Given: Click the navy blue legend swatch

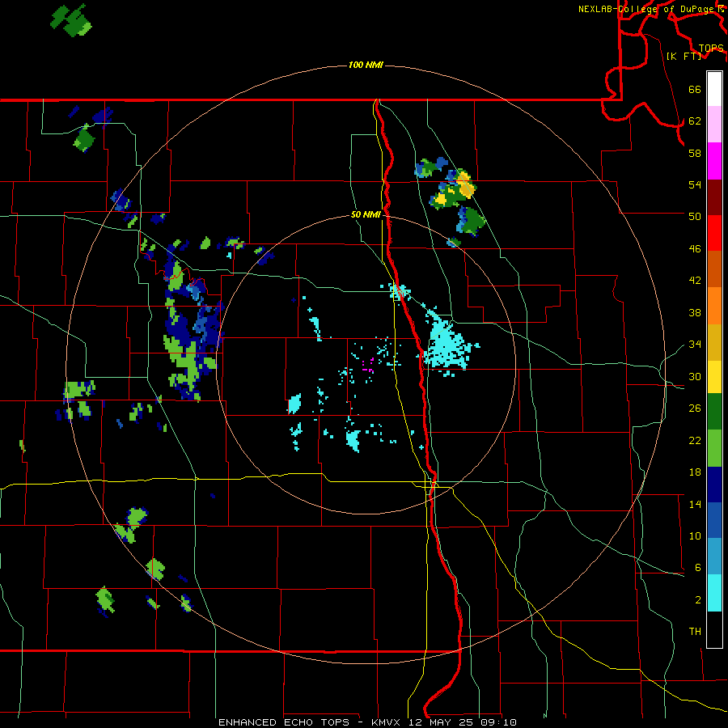Looking at the screenshot, I should [x=714, y=485].
